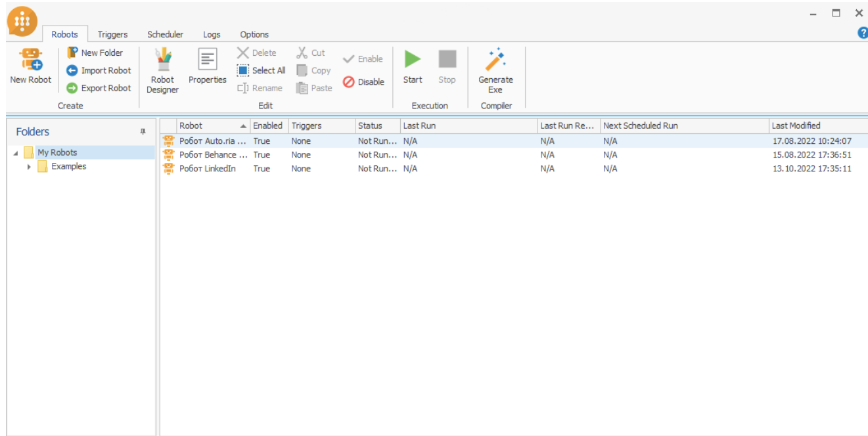Click Select All in Edit group
Viewport: 868px width, 436px height.
(x=262, y=70)
